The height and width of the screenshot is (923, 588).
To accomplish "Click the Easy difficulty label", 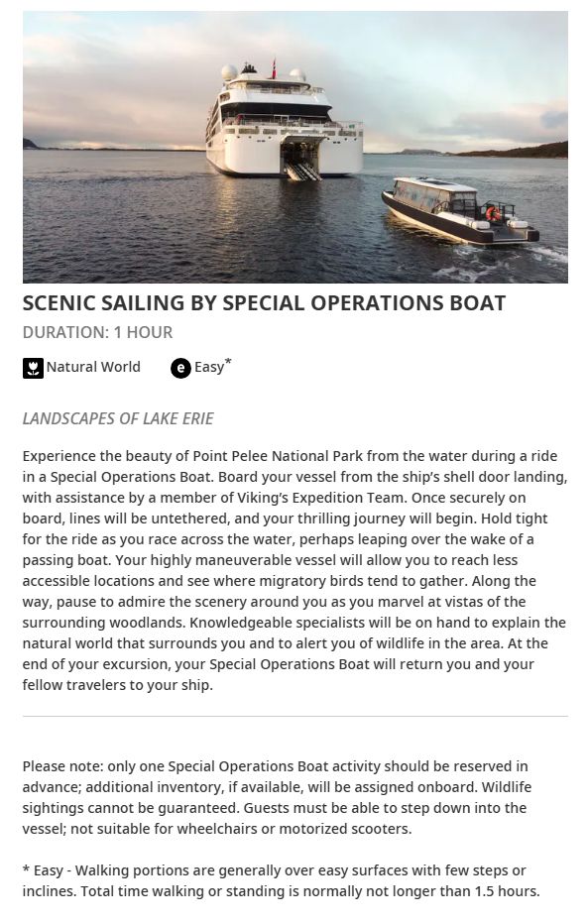I will [x=209, y=367].
